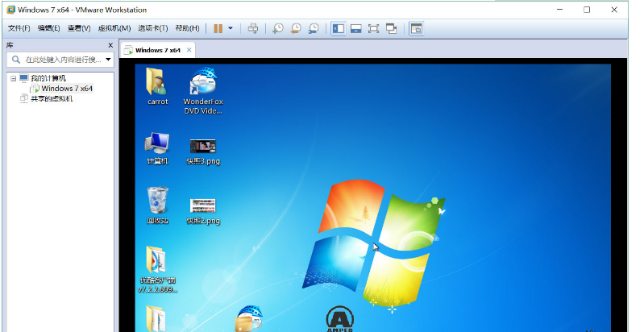This screenshot has height=332, width=644.
Task: Collapse the 我的计算机 tree node
Action: (x=13, y=78)
